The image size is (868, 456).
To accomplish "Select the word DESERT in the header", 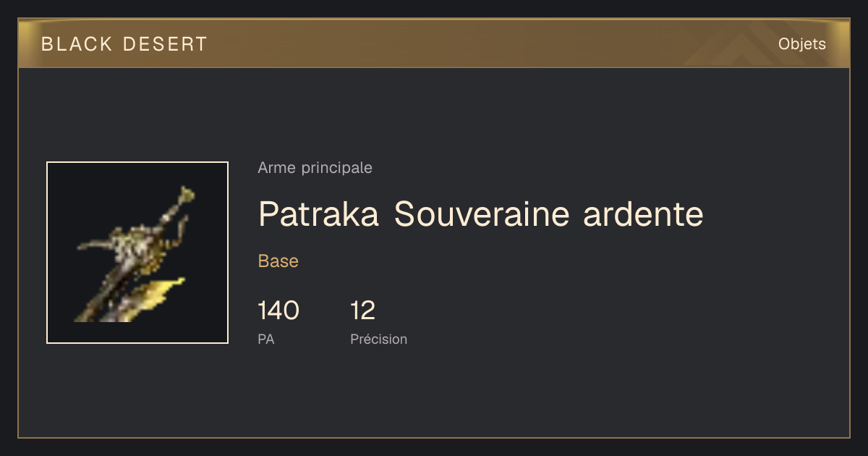I will tap(166, 44).
